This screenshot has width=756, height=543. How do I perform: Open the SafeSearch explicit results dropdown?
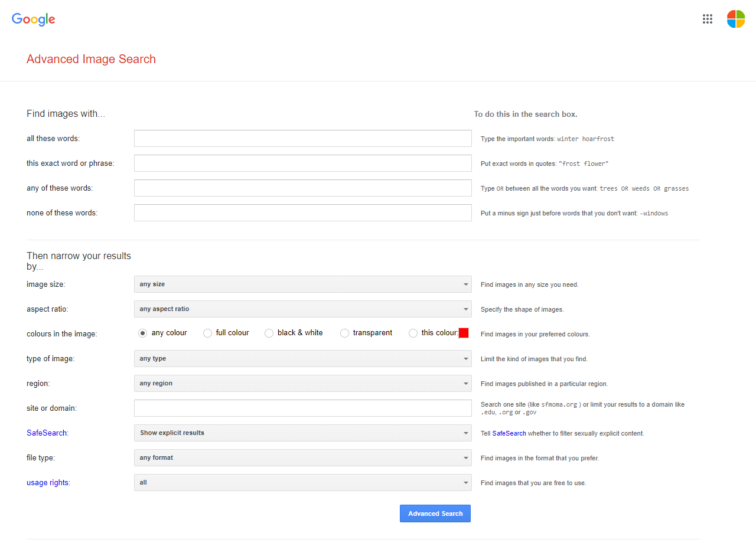pyautogui.click(x=303, y=433)
